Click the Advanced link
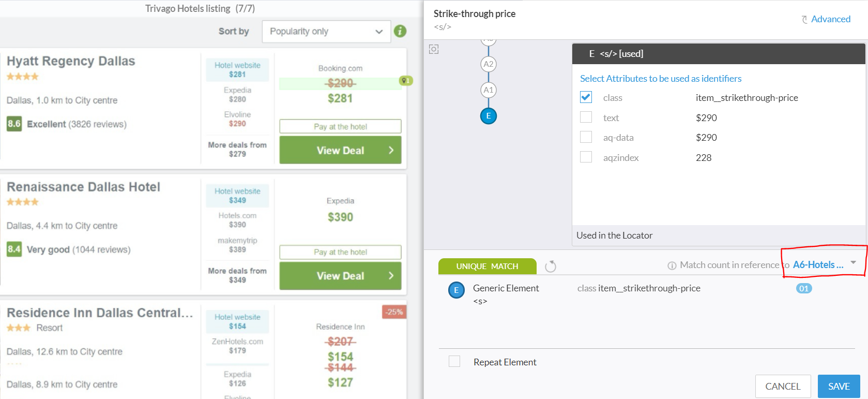 coord(826,19)
